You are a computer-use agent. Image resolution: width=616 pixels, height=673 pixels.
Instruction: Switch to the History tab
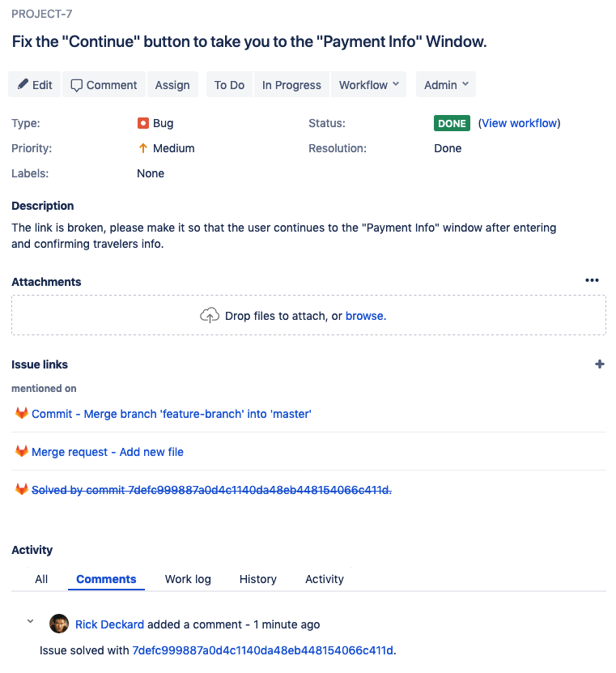click(x=257, y=579)
